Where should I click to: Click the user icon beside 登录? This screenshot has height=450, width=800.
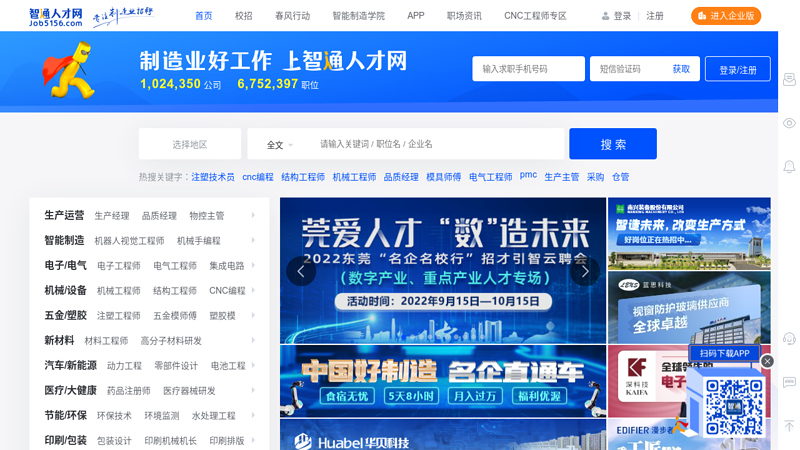click(x=605, y=16)
